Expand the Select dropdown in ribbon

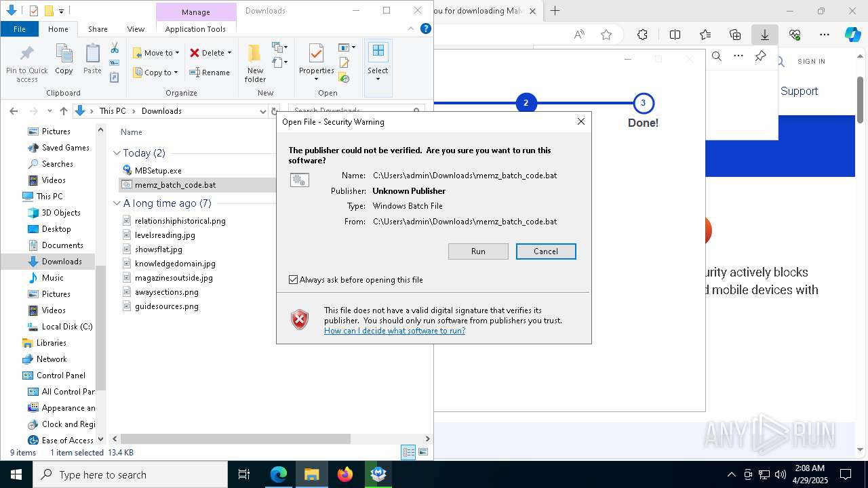pos(378,79)
